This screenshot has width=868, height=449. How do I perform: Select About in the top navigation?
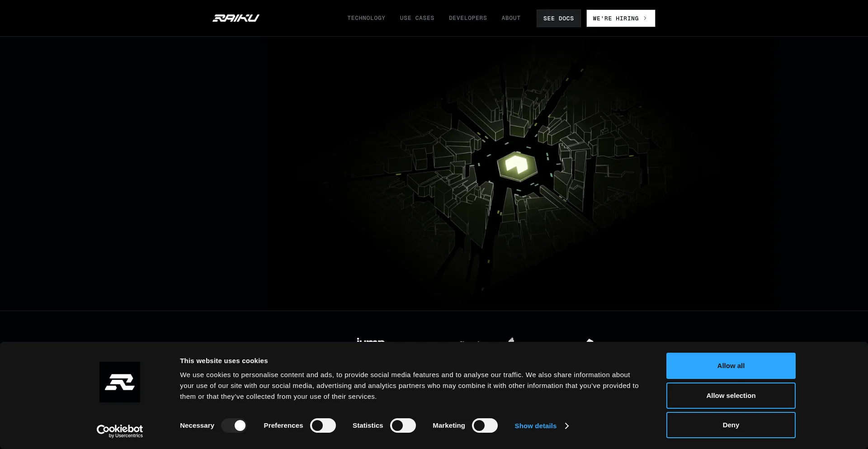click(511, 18)
